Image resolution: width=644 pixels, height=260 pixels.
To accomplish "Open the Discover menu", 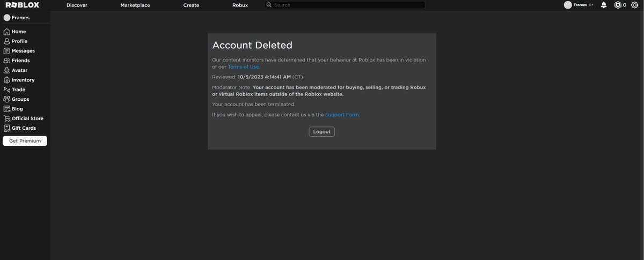I will click(x=77, y=5).
